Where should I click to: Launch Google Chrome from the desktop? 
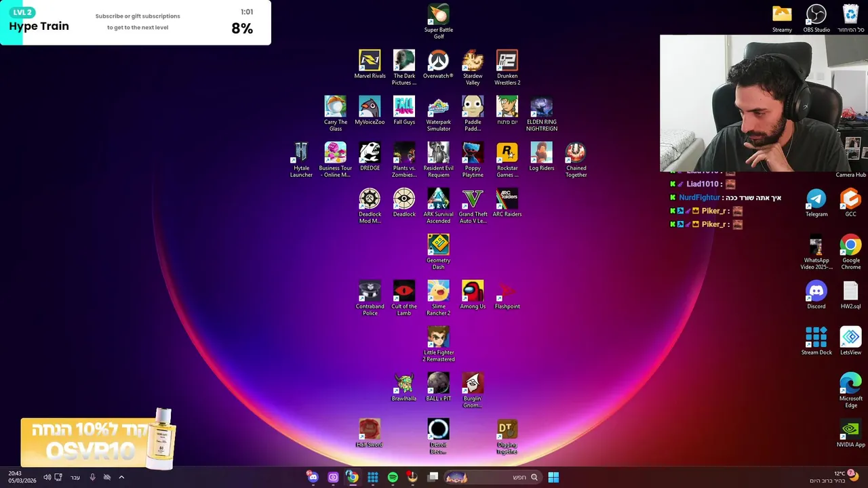pos(850,252)
